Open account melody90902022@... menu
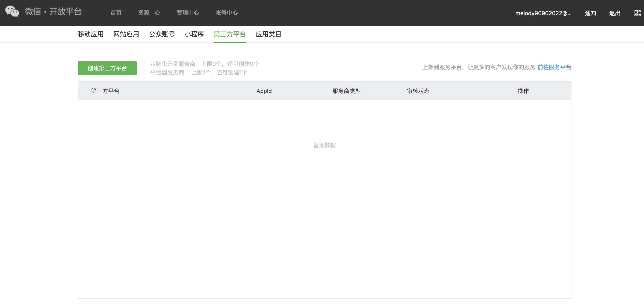Viewport: 644px width, 304px height. tap(544, 13)
